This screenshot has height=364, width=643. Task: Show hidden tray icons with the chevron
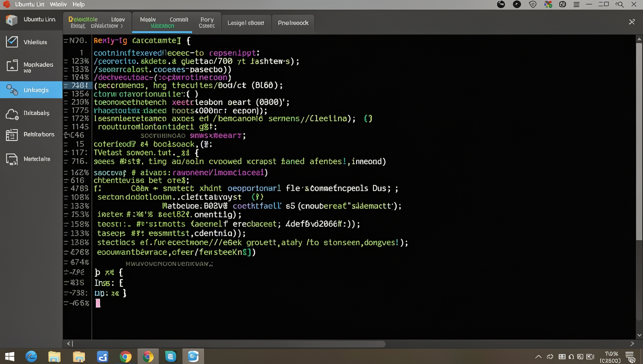tap(538, 357)
